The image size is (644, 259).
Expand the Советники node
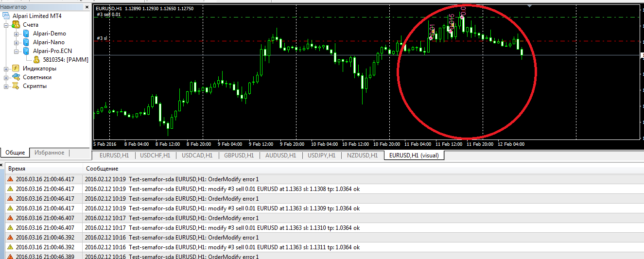pos(6,77)
